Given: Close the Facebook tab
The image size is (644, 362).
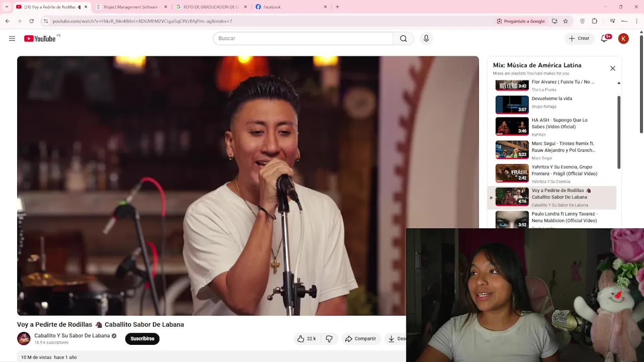Looking at the screenshot, I should click(x=325, y=7).
